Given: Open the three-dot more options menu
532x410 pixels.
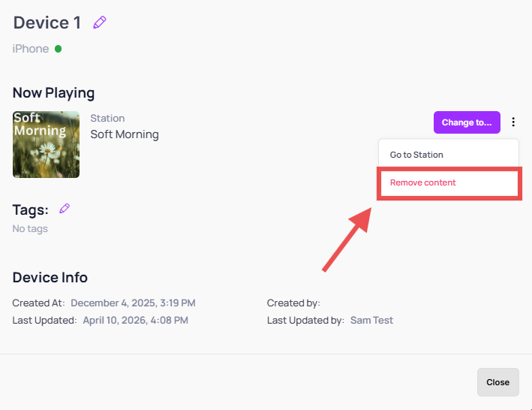Looking at the screenshot, I should tap(513, 122).
